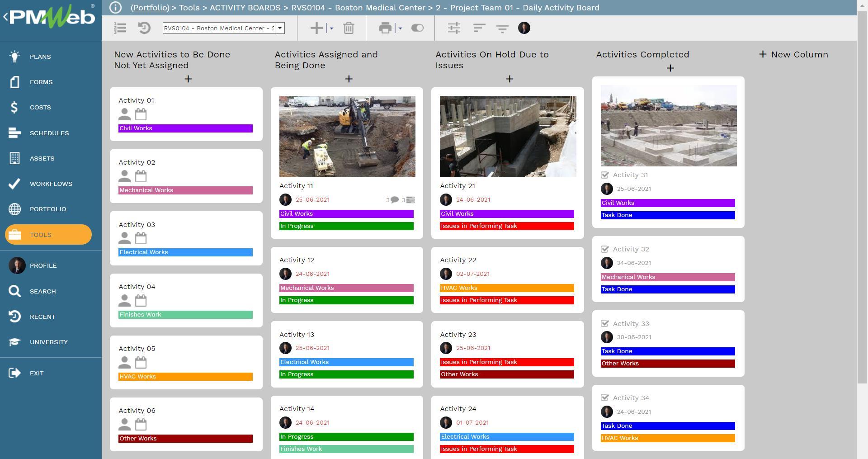
Task: Select Workflows in the left sidebar
Action: click(51, 184)
